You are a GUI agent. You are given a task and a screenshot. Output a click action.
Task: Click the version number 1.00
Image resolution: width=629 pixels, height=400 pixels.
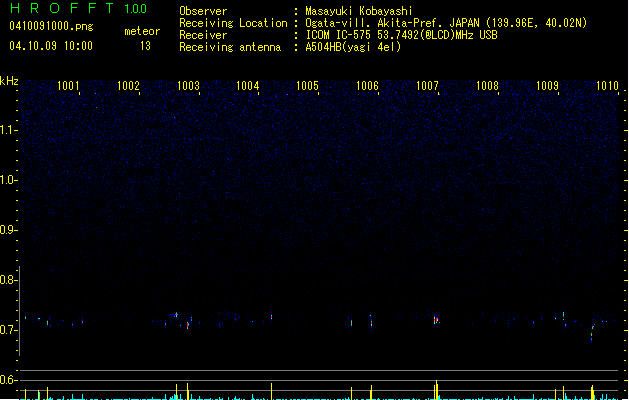tap(135, 9)
